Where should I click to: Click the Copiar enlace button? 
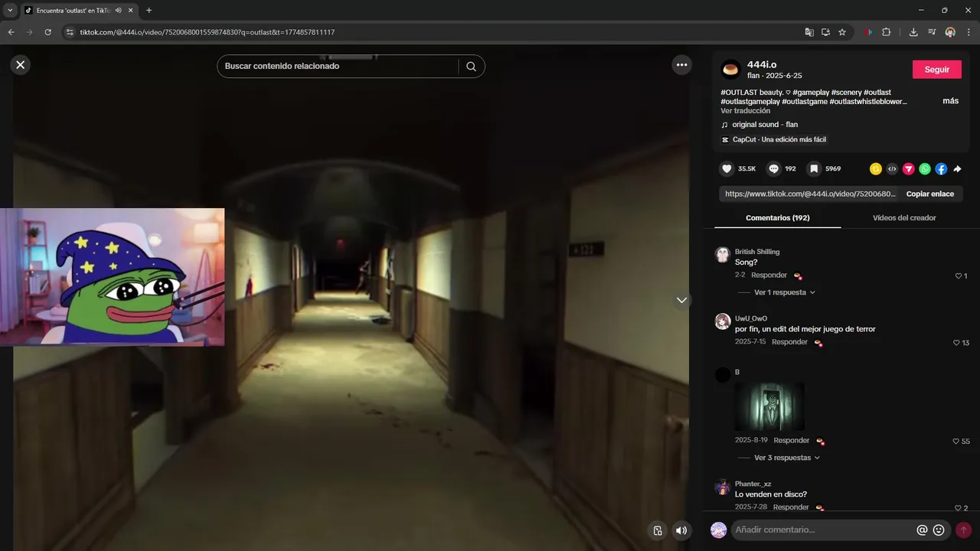[930, 194]
